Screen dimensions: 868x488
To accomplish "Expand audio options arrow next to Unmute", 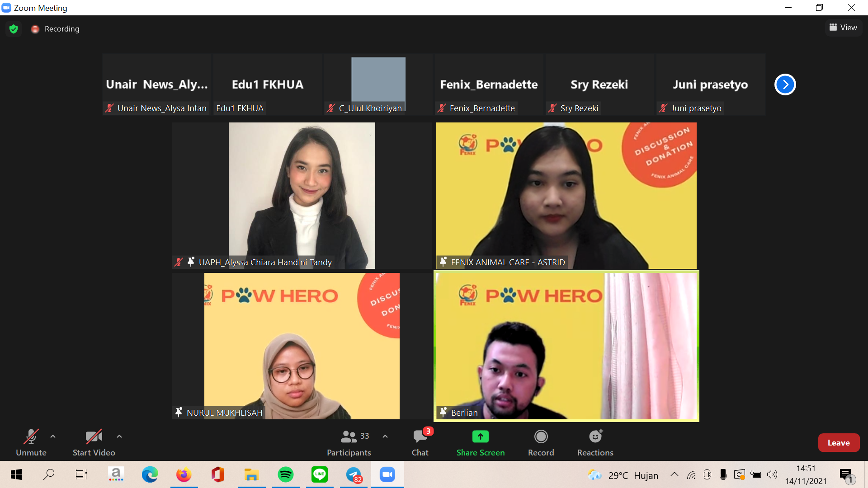I will tap(53, 436).
